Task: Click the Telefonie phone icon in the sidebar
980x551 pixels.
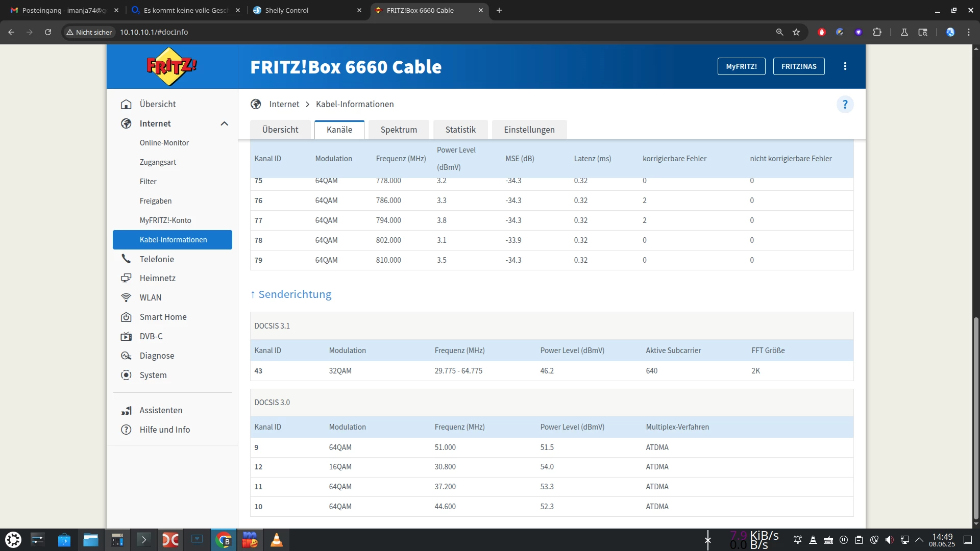Action: 126,259
